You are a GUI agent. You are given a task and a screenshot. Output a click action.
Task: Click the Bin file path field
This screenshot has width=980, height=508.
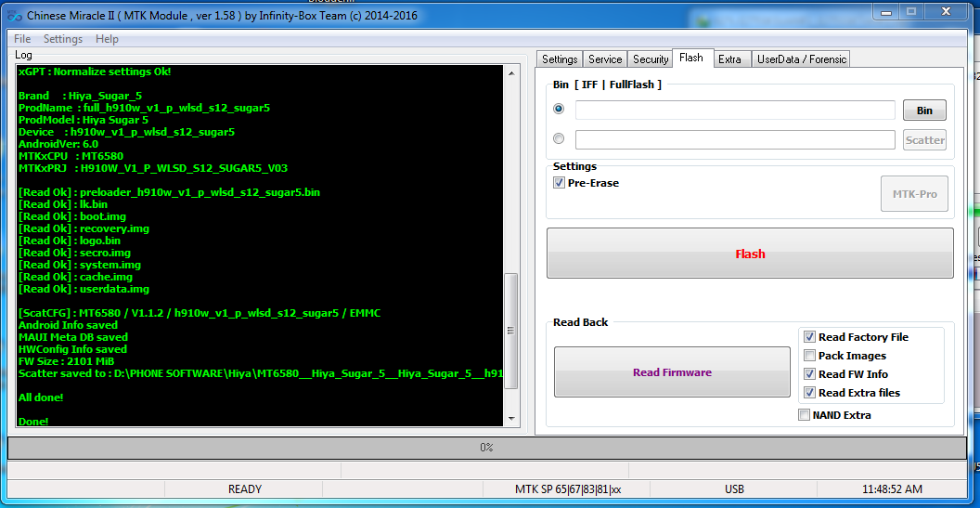735,111
